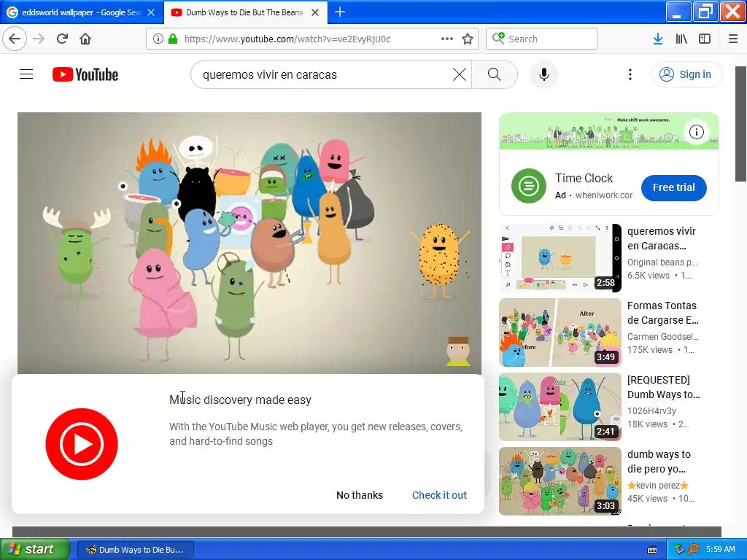Click the magnifier tray icon

(x=694, y=549)
